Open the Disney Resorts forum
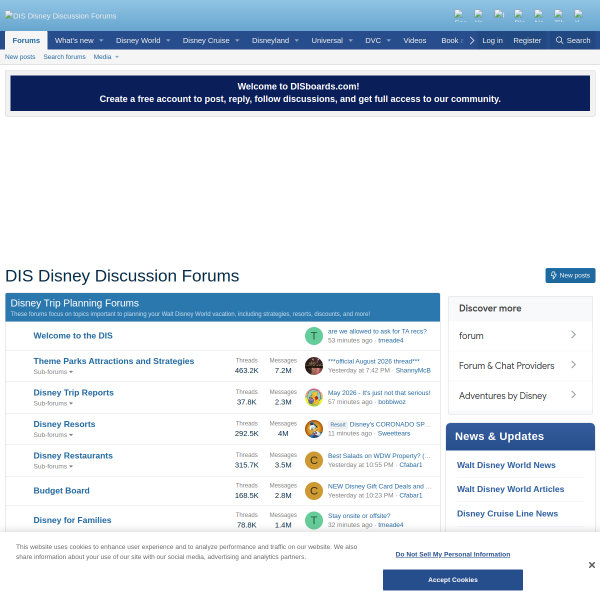 tap(64, 424)
